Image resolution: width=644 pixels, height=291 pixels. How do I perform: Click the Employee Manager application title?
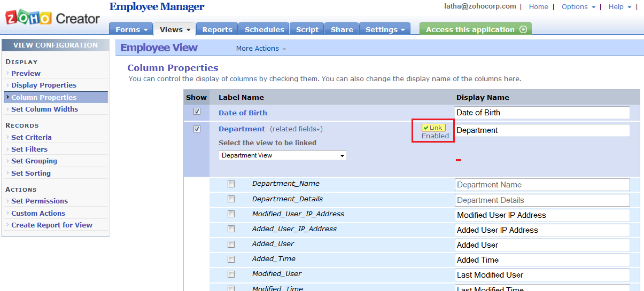157,7
